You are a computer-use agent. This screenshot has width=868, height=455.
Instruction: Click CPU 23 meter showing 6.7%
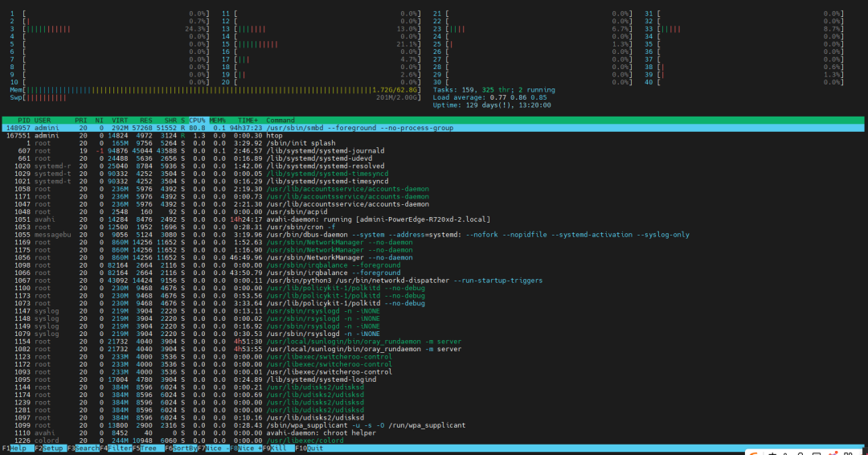point(533,29)
